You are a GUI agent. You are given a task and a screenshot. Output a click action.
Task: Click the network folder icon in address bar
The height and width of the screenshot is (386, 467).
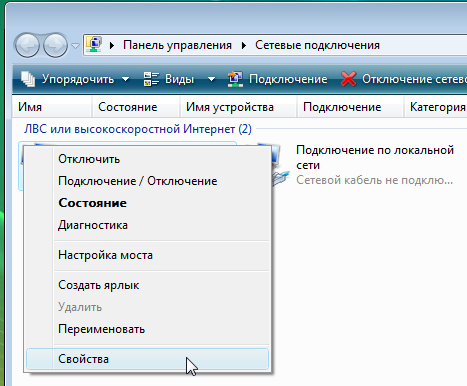point(94,45)
